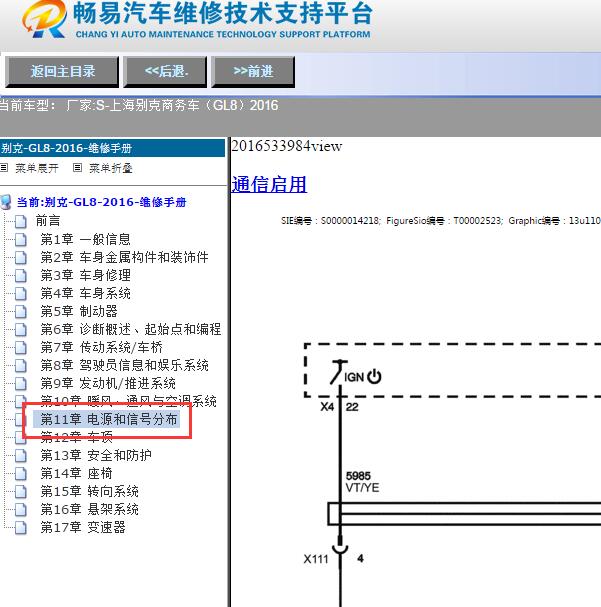Open 第17章 变速器
The height and width of the screenshot is (607, 601).
pos(83,527)
